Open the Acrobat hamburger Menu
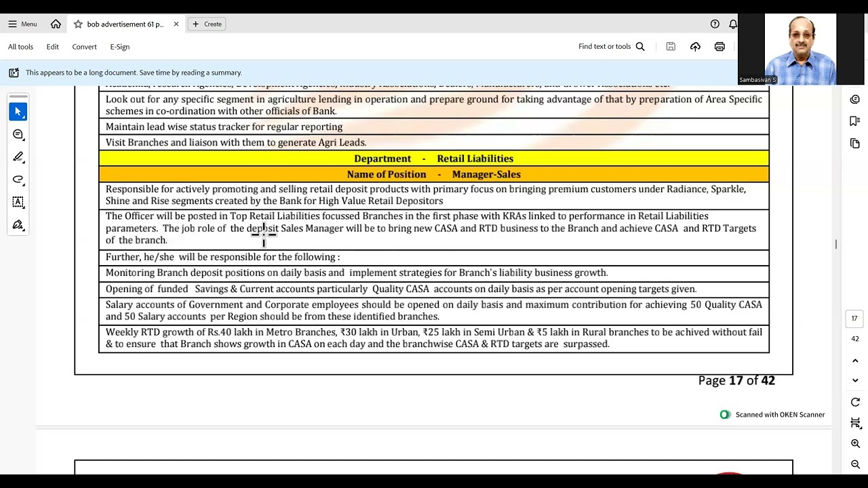Viewport: 868px width, 488px height. tap(22, 24)
